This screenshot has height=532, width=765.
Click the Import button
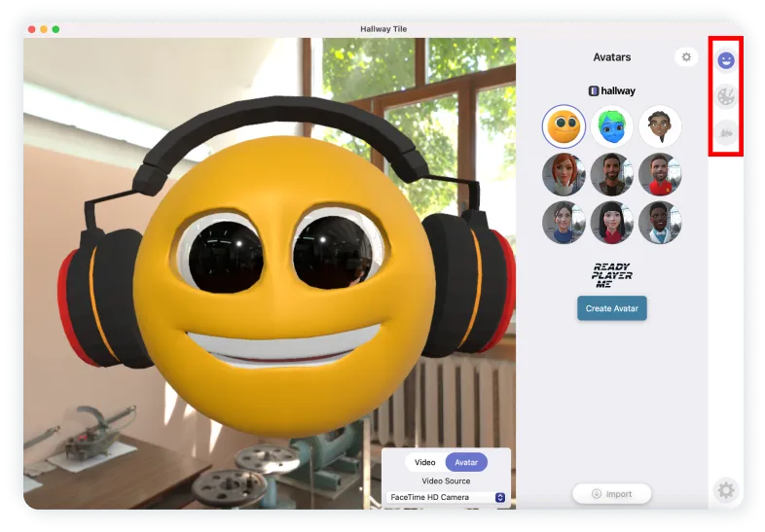tap(612, 494)
